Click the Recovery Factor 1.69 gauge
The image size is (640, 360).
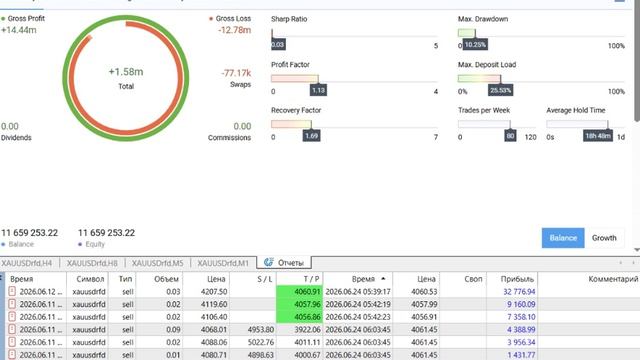click(x=311, y=136)
